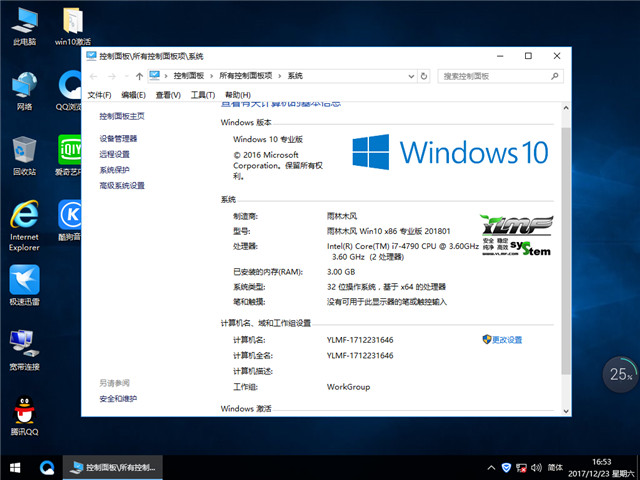Viewport: 640px width, 480px height.
Task: Open 远程设置 link
Action: (114, 154)
